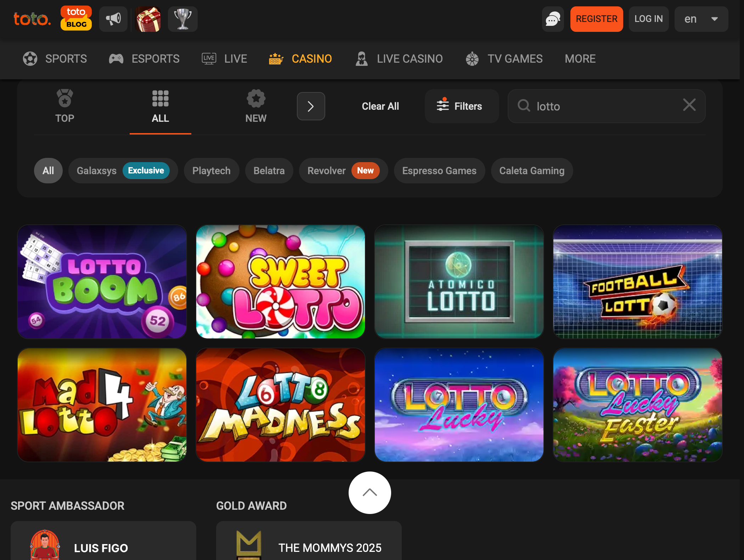Open the TV GAMES section
This screenshot has height=560, width=744.
(x=504, y=59)
